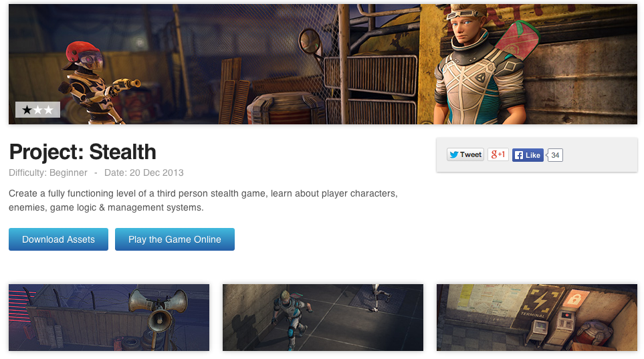644x359 pixels.
Task: Click the project description paragraph
Action: (203, 201)
